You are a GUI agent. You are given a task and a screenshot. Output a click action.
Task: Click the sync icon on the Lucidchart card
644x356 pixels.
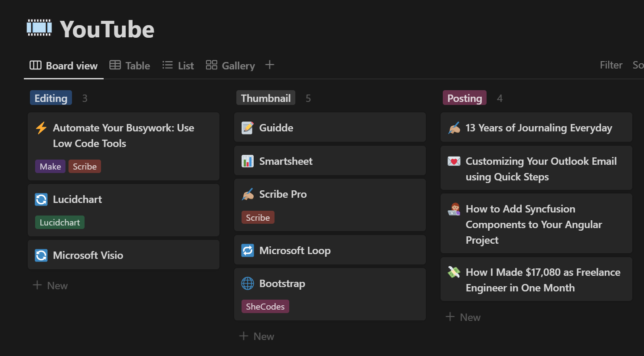(41, 199)
